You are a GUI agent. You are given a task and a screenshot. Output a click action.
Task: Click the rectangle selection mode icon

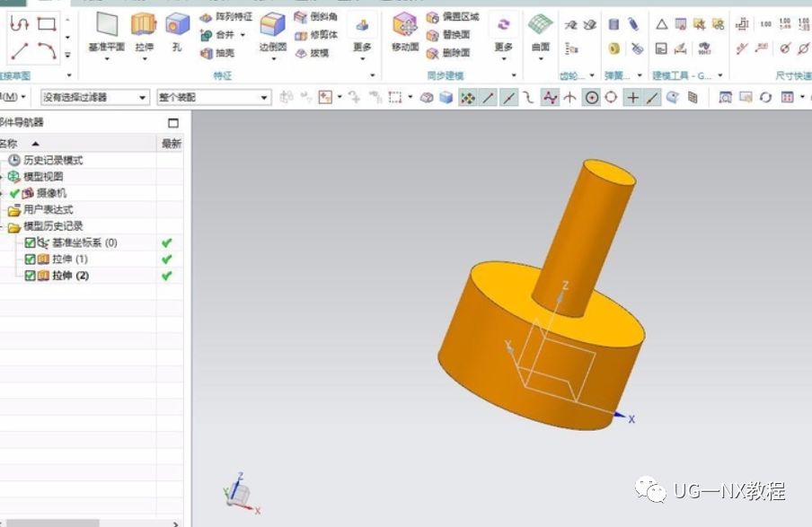tap(395, 97)
